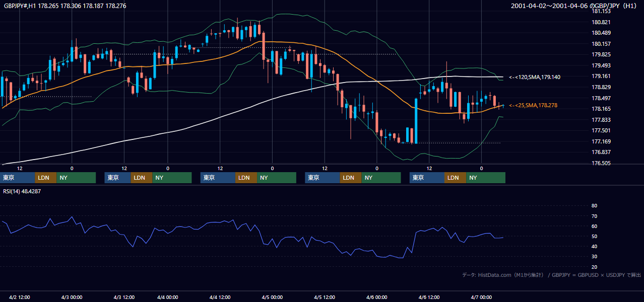Click price axis value 176.505
The width and height of the screenshot is (644, 302).
600,163
